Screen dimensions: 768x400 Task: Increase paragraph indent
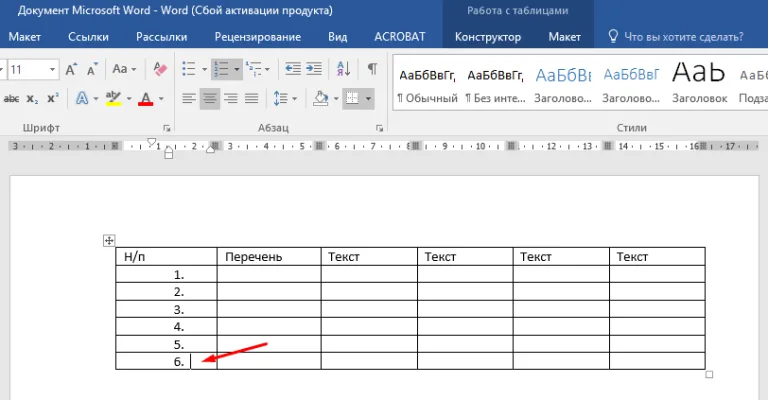pyautogui.click(x=314, y=69)
